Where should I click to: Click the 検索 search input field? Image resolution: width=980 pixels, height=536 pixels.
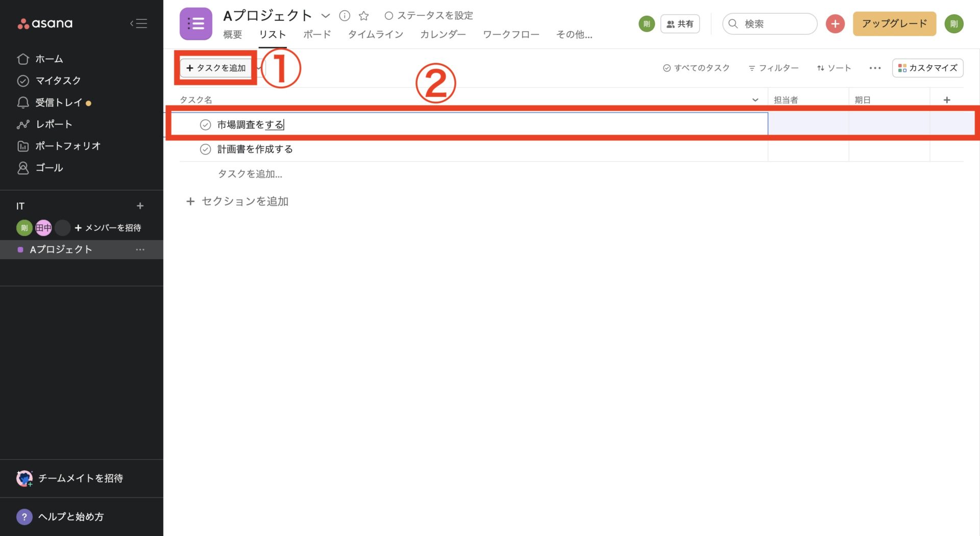pyautogui.click(x=769, y=23)
